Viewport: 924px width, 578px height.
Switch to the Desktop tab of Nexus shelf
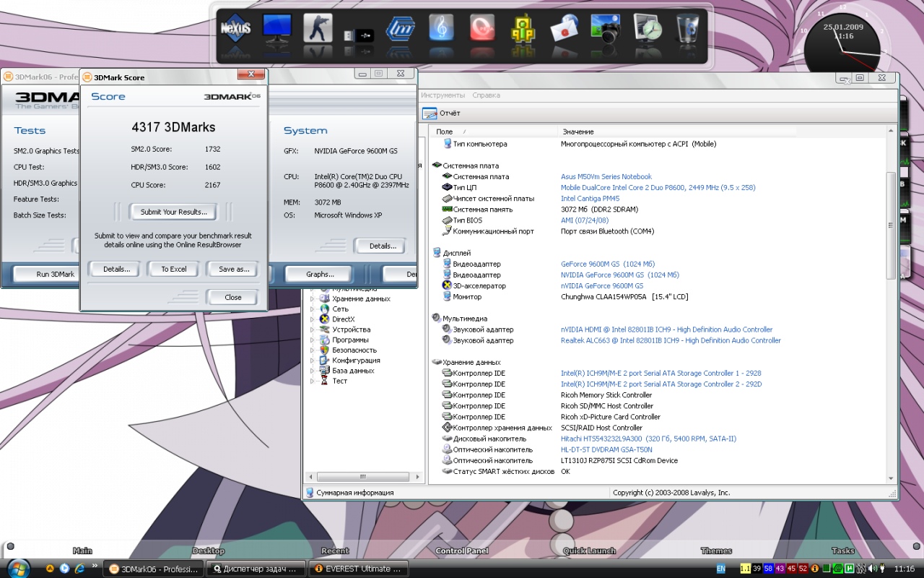(209, 551)
